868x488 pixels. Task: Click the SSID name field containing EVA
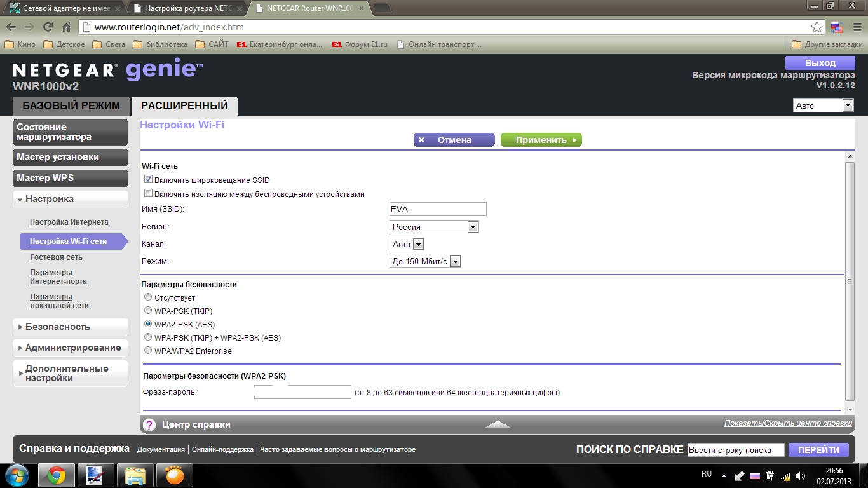[438, 209]
